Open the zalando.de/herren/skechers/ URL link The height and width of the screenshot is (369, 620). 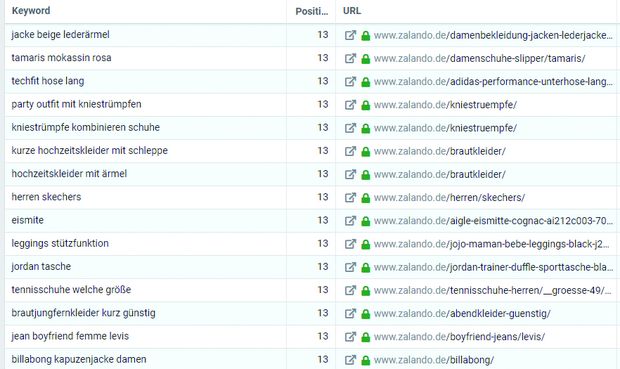pos(450,197)
